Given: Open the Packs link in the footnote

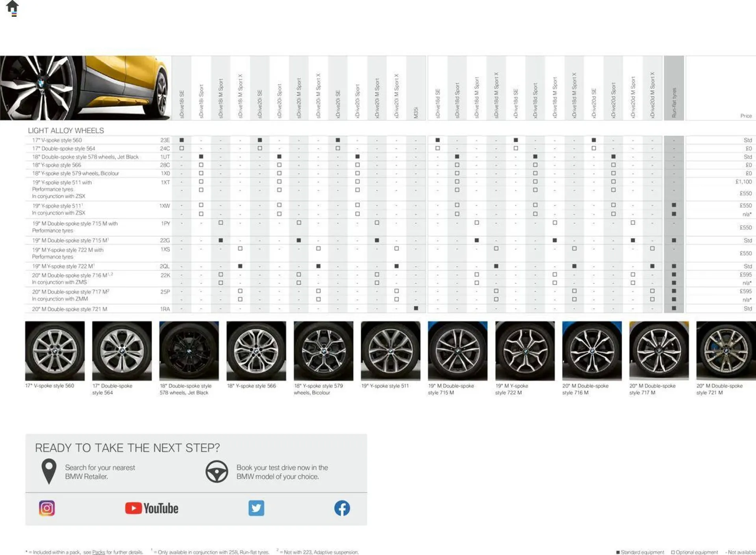Looking at the screenshot, I should tap(98, 552).
